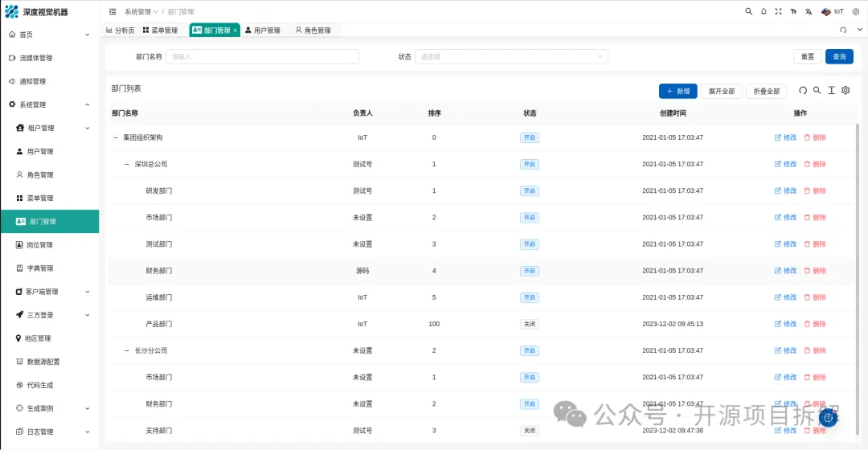Click the 关闭 status tag of 产品部门

click(x=530, y=325)
